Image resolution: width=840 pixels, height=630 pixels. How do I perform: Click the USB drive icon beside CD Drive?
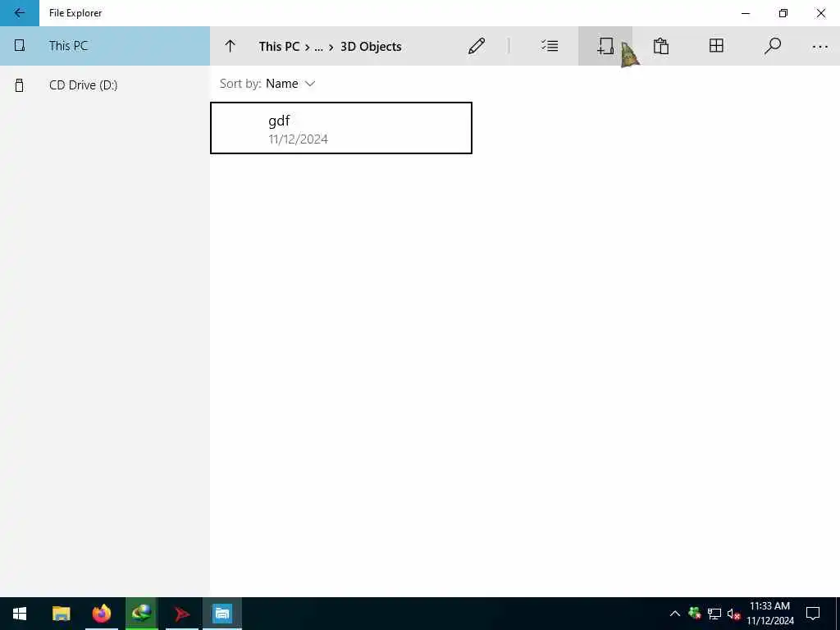20,84
